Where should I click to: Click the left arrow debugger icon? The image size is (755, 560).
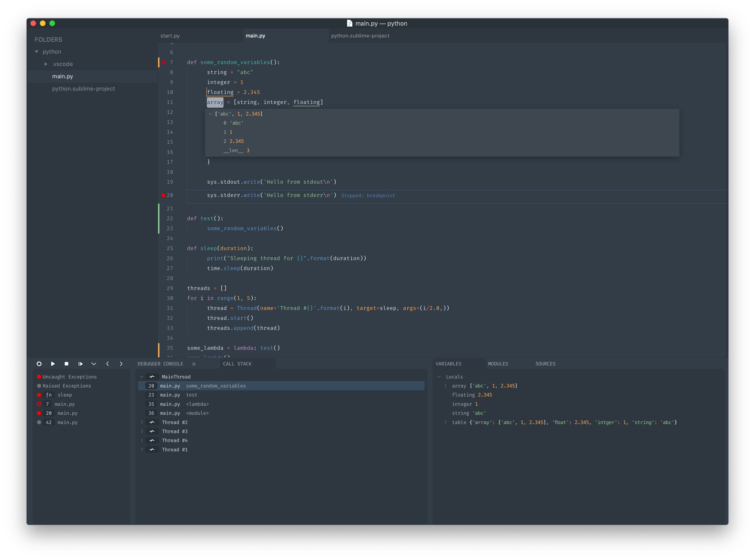pyautogui.click(x=107, y=364)
